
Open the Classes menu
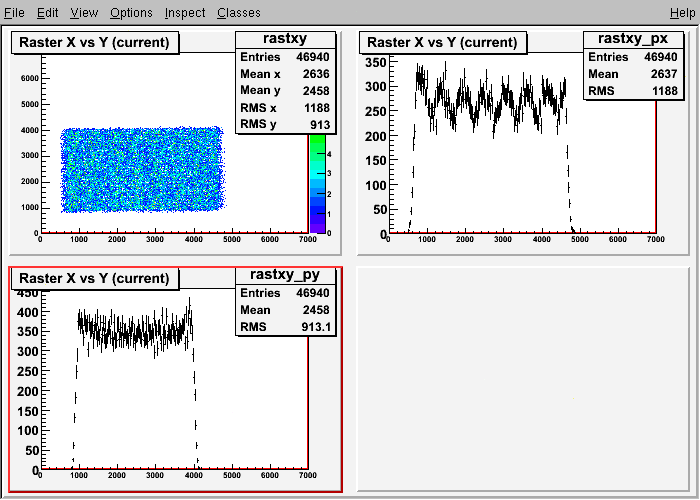click(239, 12)
